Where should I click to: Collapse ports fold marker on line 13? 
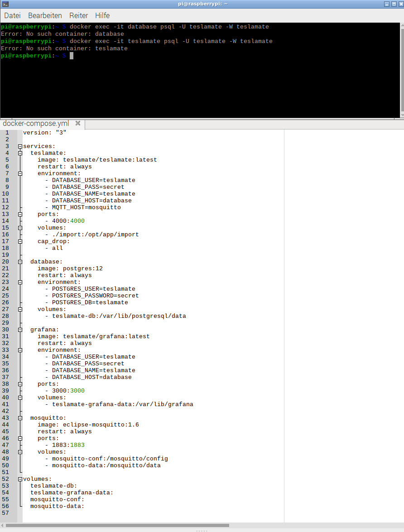pyautogui.click(x=20, y=215)
